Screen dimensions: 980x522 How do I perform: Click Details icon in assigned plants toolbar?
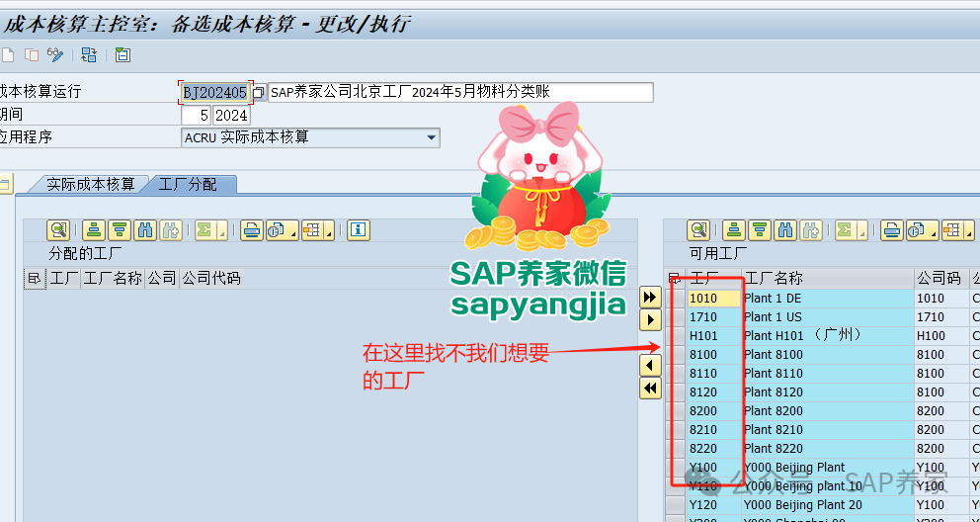(x=58, y=230)
